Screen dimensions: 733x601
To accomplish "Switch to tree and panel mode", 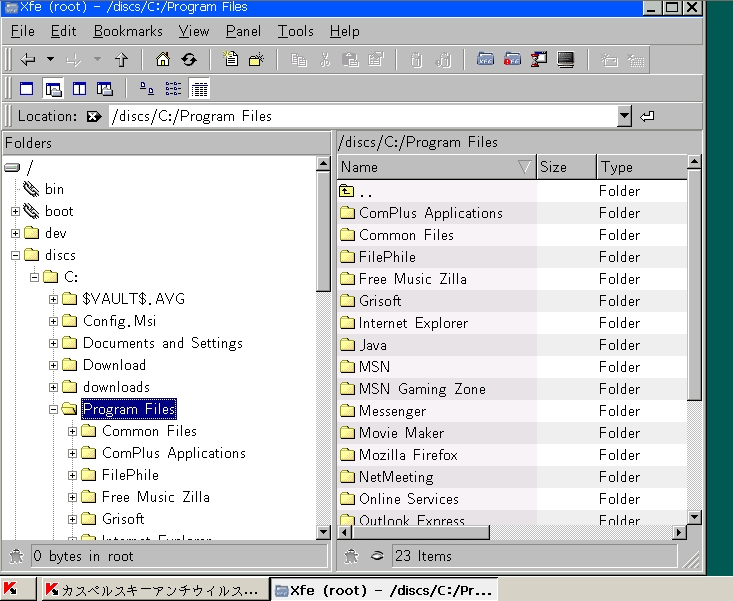I will [53, 88].
